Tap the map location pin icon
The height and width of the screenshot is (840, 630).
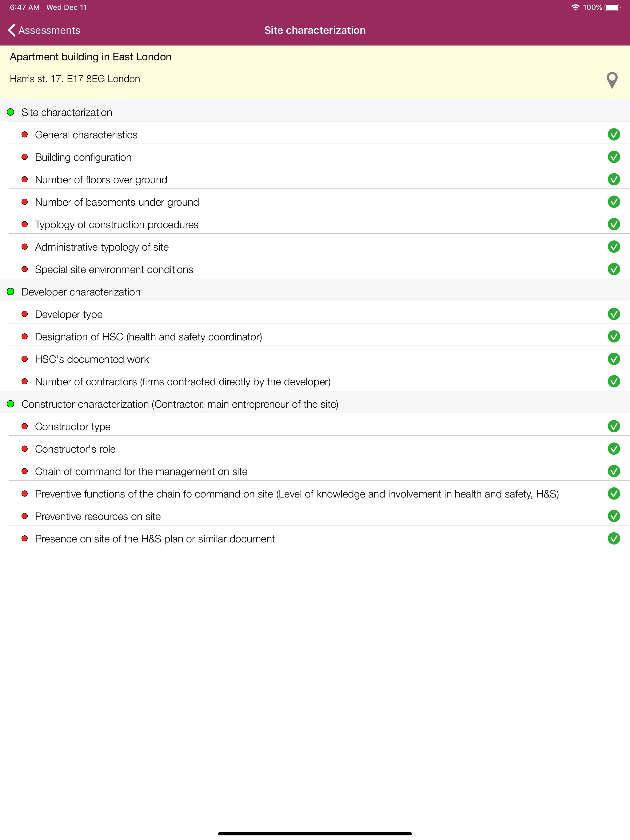coord(612,80)
